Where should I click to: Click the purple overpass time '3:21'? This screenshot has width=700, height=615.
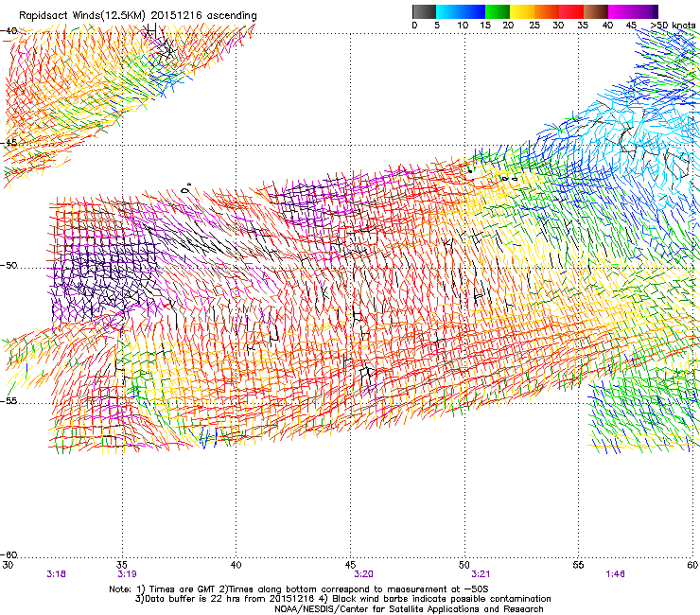click(x=481, y=574)
